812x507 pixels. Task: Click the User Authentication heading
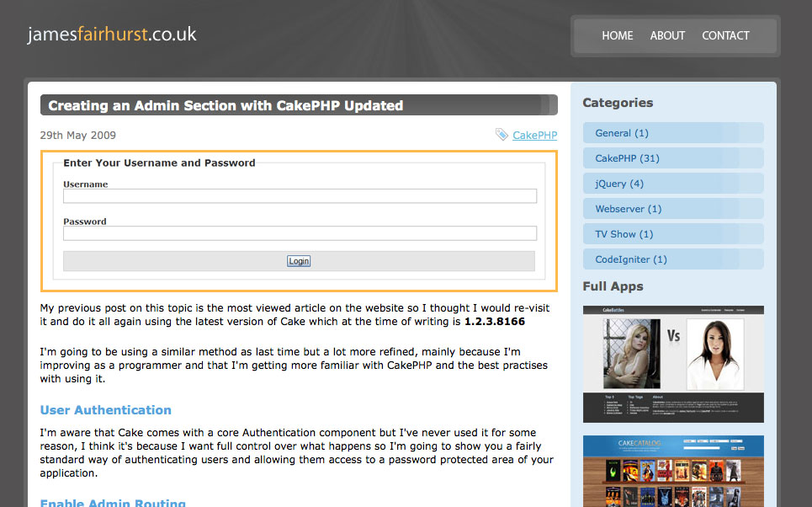(x=106, y=410)
